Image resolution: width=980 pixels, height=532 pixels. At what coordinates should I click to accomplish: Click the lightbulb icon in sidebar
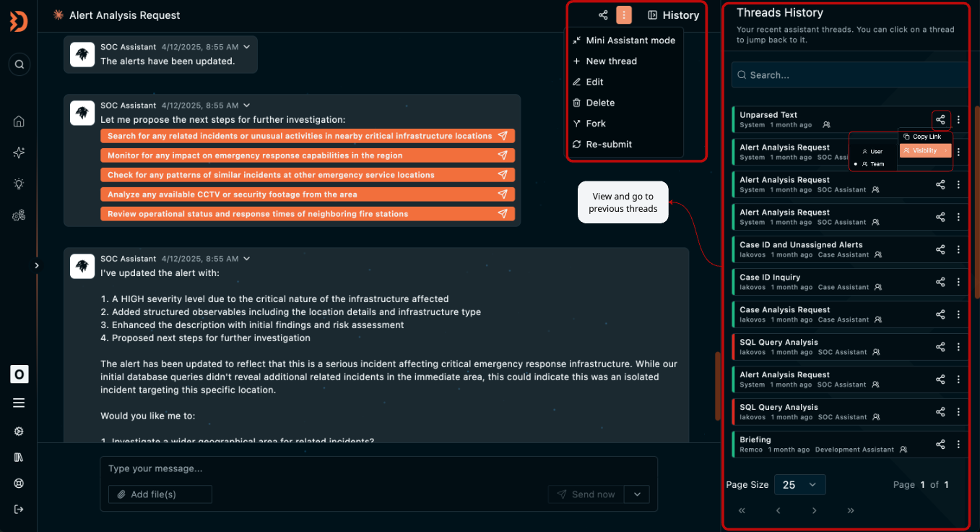point(19,184)
